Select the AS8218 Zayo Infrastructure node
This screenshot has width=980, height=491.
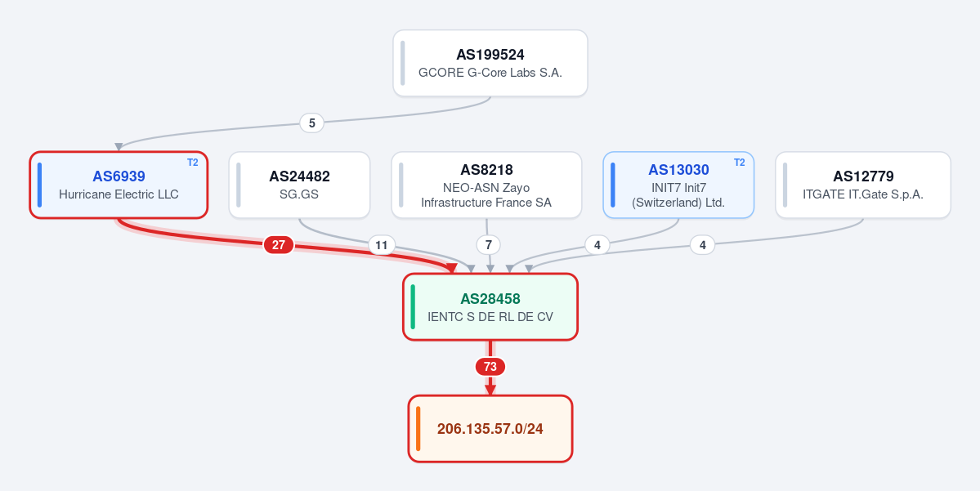pyautogui.click(x=486, y=185)
